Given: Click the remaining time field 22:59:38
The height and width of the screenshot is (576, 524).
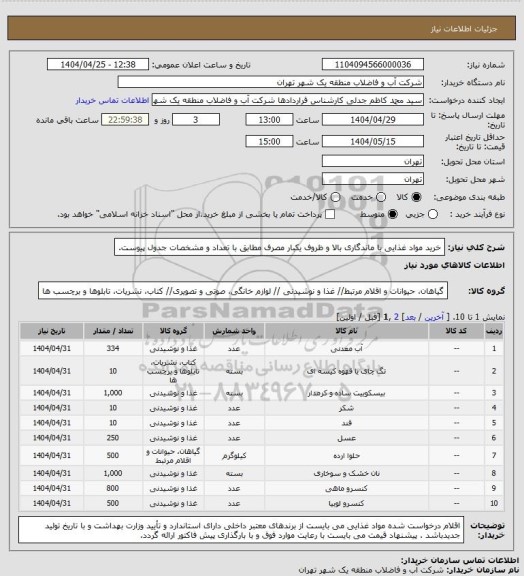Looking at the screenshot, I should pyautogui.click(x=125, y=120).
